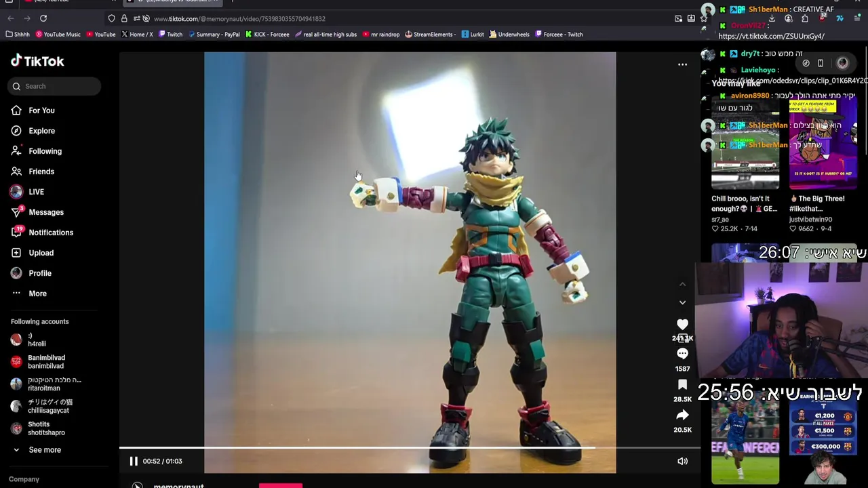
Task: Open the For You feed
Action: click(33, 110)
